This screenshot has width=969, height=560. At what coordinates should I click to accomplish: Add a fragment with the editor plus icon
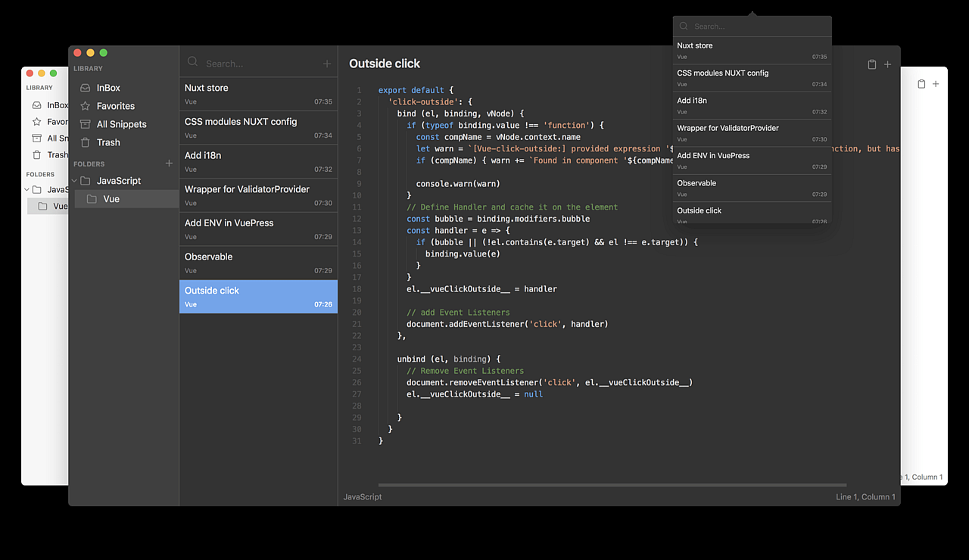888,64
